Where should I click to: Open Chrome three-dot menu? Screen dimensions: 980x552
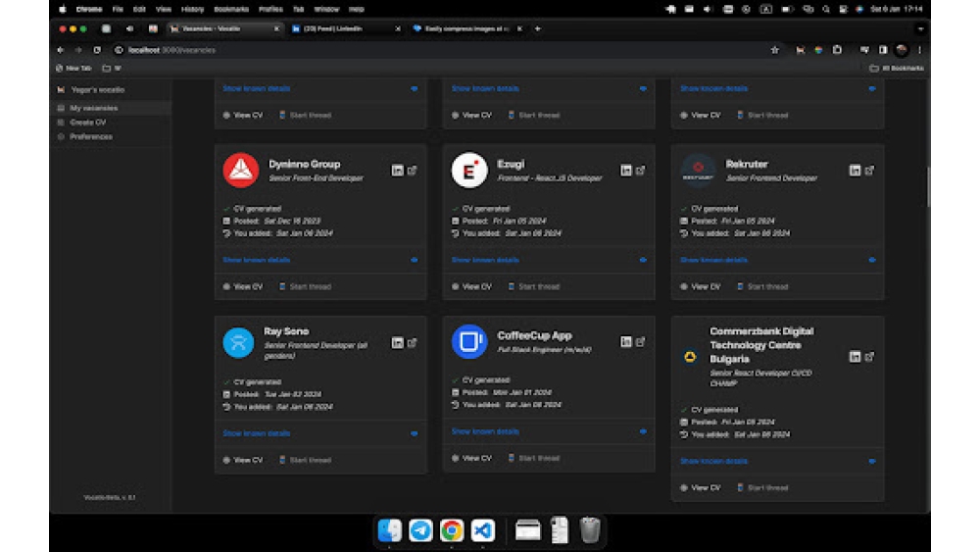pyautogui.click(x=919, y=50)
